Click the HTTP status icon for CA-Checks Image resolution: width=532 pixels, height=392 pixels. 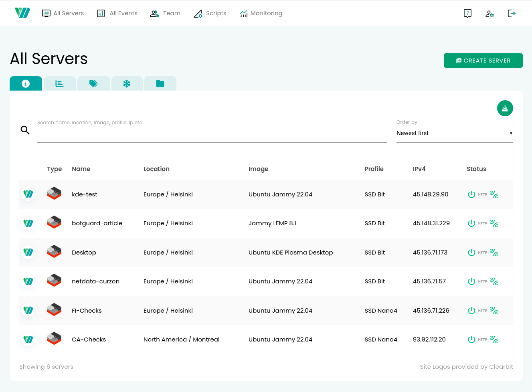click(x=483, y=339)
